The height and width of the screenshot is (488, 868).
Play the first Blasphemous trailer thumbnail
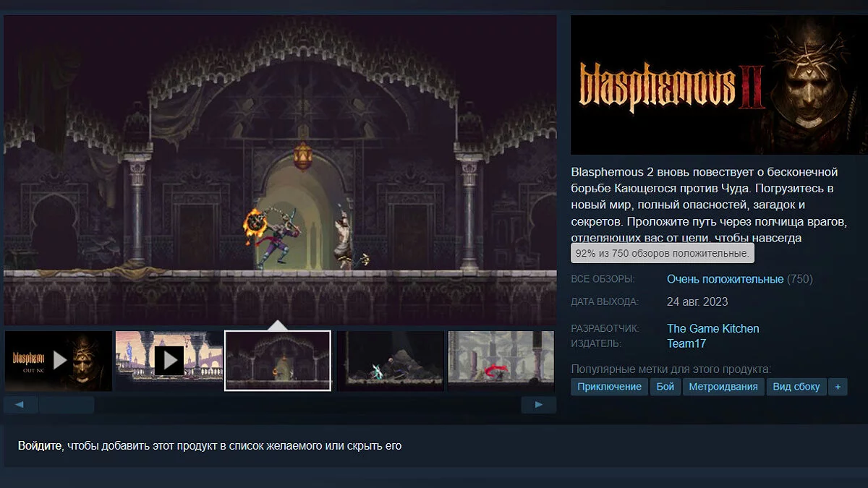coord(59,361)
